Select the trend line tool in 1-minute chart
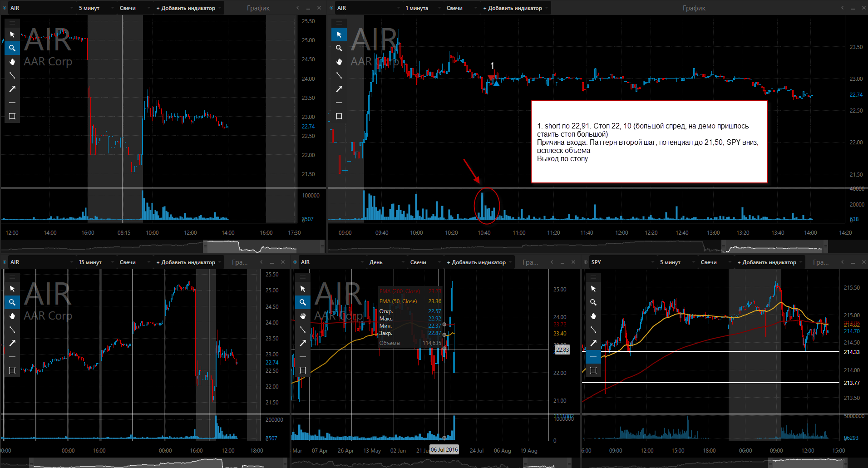The image size is (868, 468). 339,75
